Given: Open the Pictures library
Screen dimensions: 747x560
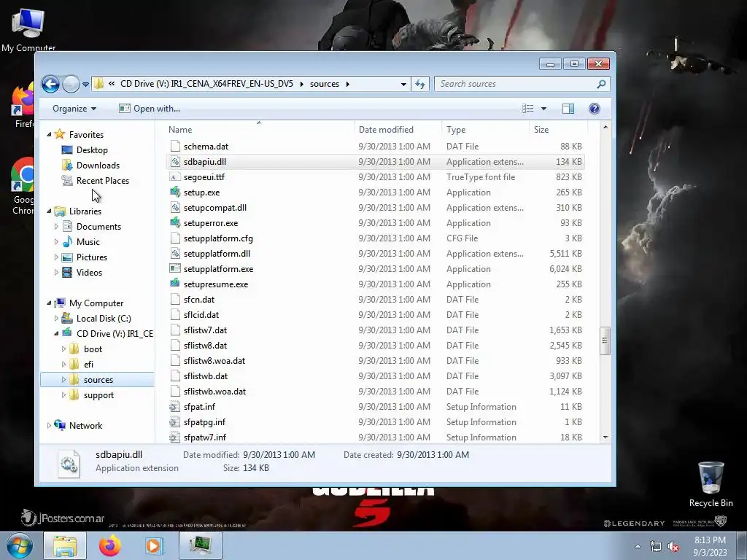Looking at the screenshot, I should click(x=91, y=257).
